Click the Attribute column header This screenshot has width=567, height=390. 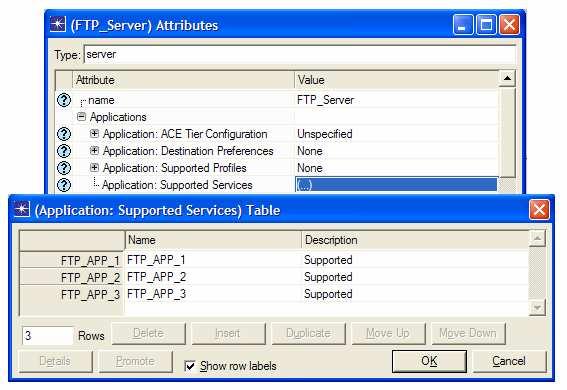point(183,80)
